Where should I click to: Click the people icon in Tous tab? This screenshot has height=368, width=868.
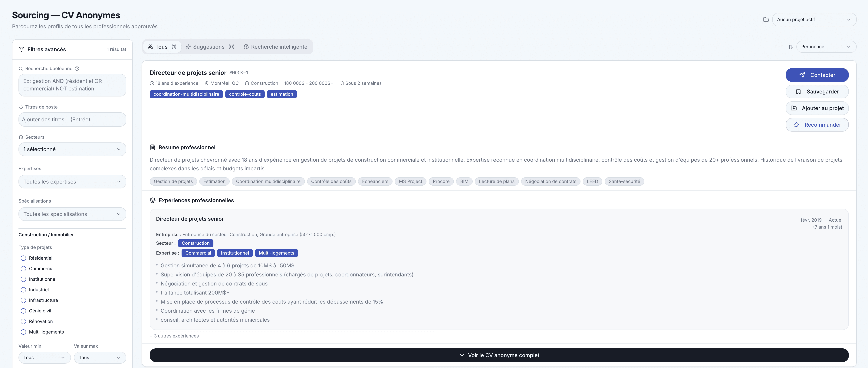pos(151,47)
